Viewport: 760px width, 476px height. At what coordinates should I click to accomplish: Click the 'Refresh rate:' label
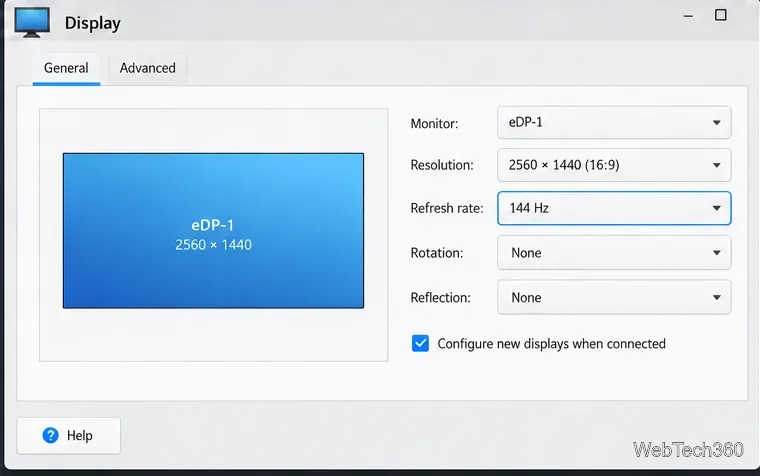(447, 208)
